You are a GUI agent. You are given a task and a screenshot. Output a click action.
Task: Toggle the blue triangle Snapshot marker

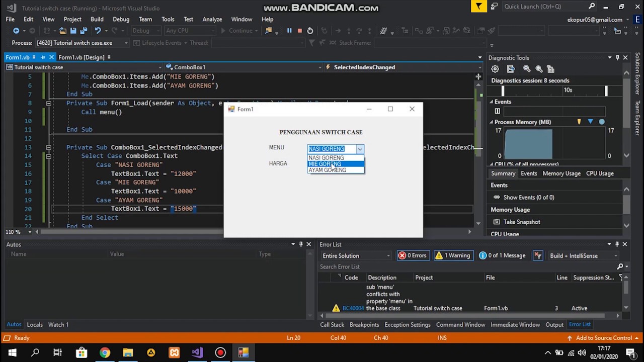pyautogui.click(x=590, y=122)
